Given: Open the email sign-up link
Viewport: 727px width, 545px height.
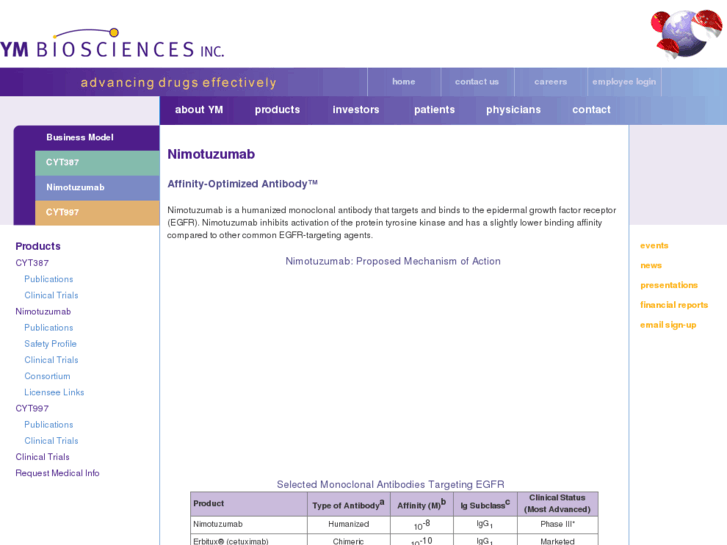Looking at the screenshot, I should tap(668, 325).
